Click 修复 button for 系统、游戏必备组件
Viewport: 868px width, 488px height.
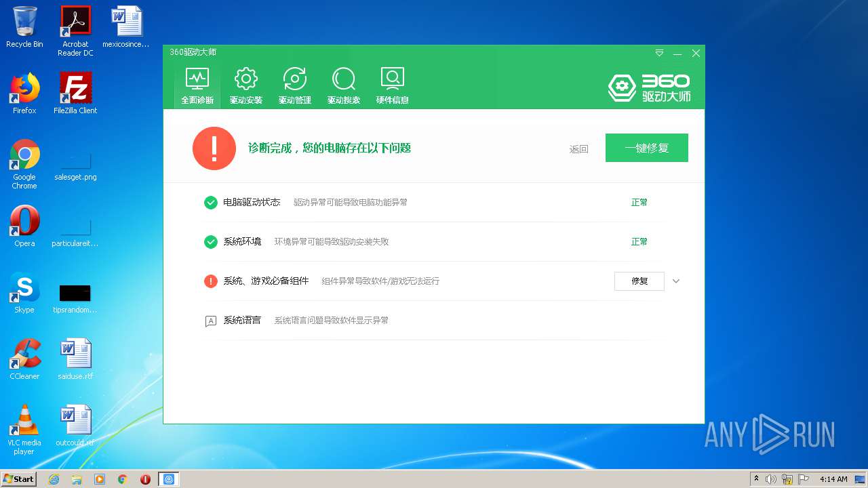pyautogui.click(x=639, y=281)
